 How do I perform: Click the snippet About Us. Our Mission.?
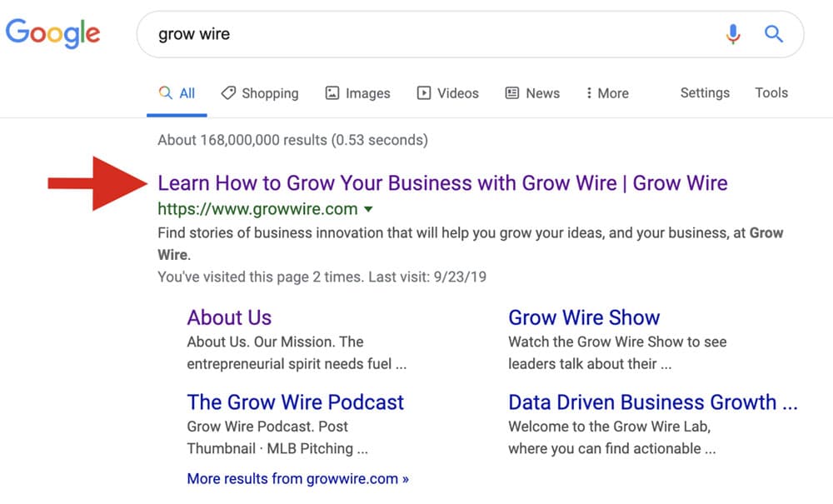coord(297,353)
